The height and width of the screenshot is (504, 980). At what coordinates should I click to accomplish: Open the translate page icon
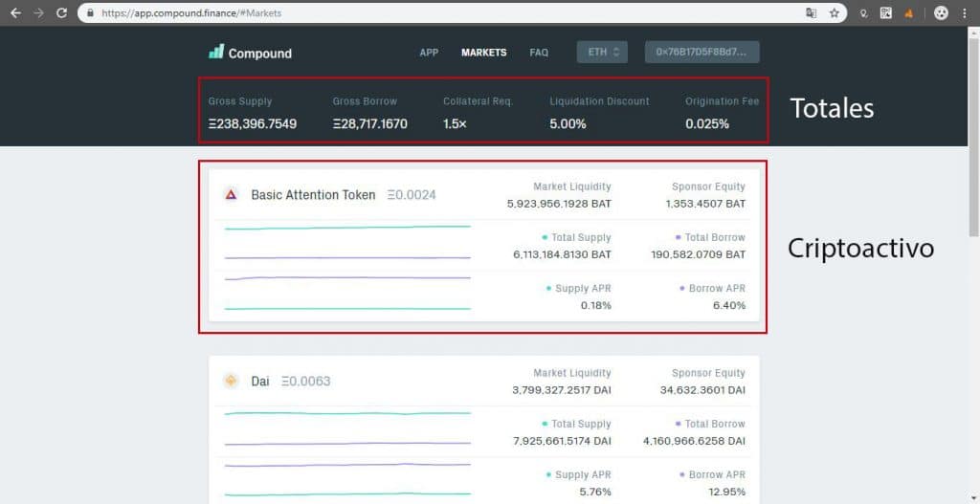pos(812,12)
